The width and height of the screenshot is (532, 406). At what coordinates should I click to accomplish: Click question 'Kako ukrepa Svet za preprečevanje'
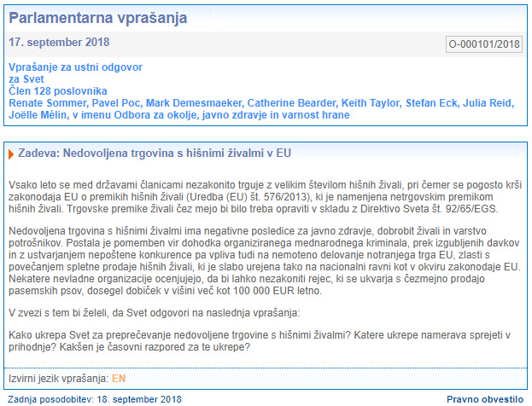coord(179,335)
